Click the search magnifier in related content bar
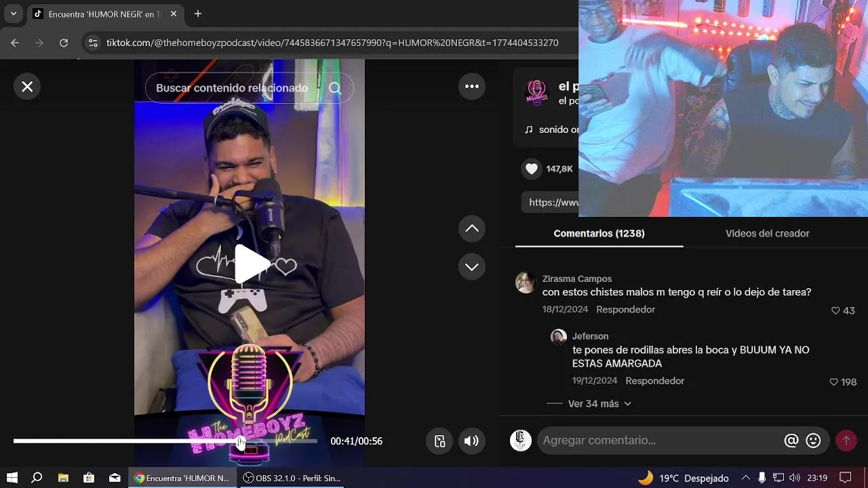Screen dimensions: 868x488 [x=335, y=88]
